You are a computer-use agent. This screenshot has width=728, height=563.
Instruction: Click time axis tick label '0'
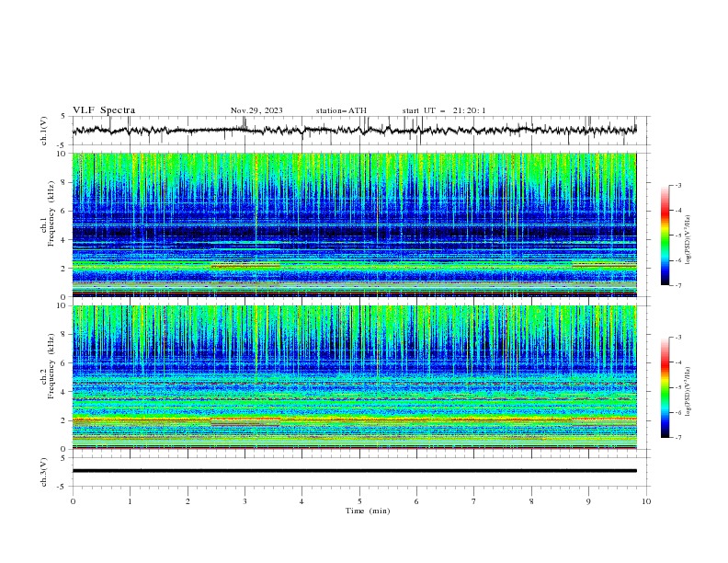click(x=73, y=501)
